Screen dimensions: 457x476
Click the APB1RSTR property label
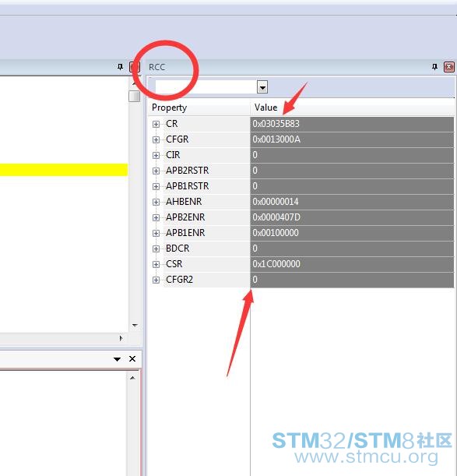click(x=187, y=186)
